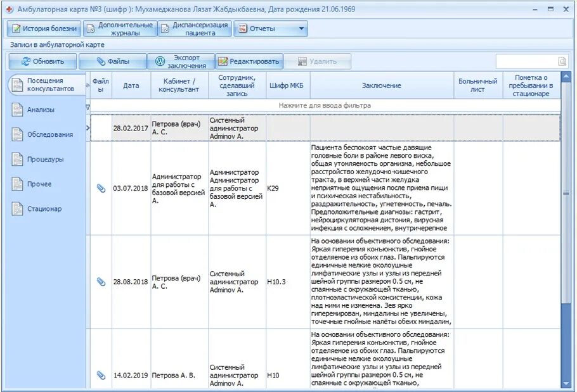
Task: Click paperclip icon on Файлы button
Action: 101,61
